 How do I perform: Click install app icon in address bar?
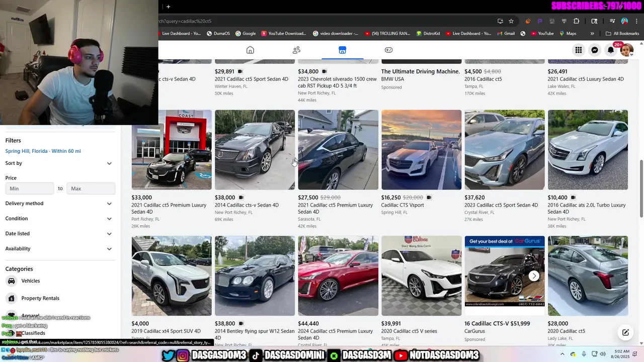pyautogui.click(x=500, y=21)
